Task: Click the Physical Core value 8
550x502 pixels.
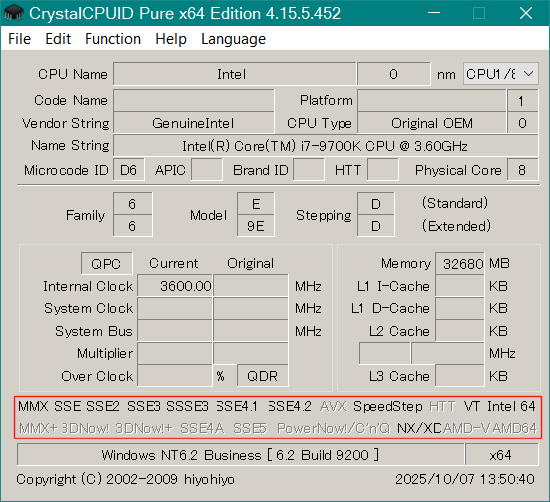Action: pos(522,170)
